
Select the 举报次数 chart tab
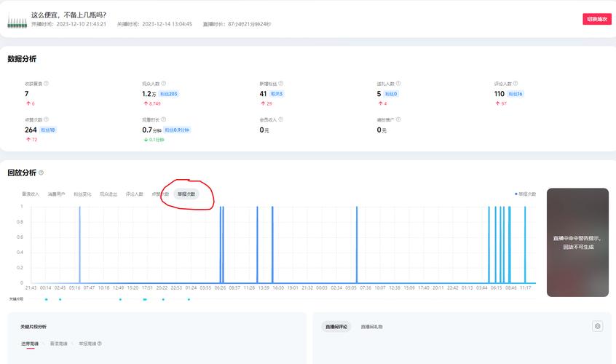coord(186,194)
